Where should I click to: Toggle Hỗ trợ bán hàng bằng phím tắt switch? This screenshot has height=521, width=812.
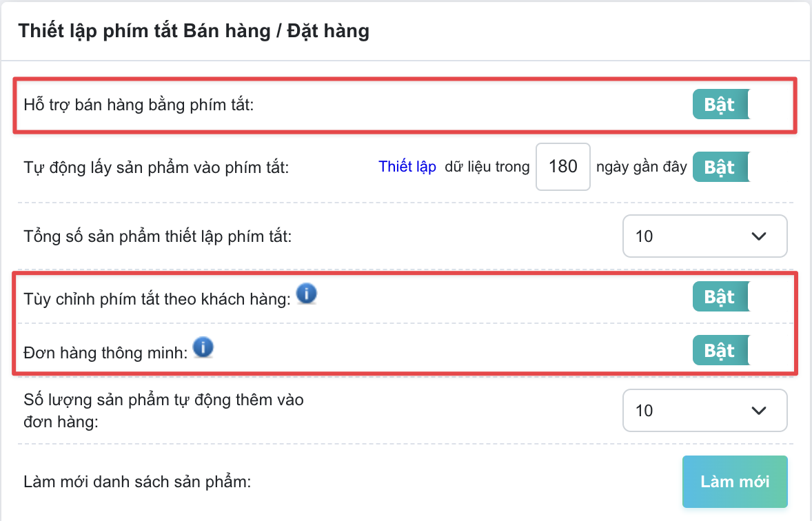pos(722,105)
